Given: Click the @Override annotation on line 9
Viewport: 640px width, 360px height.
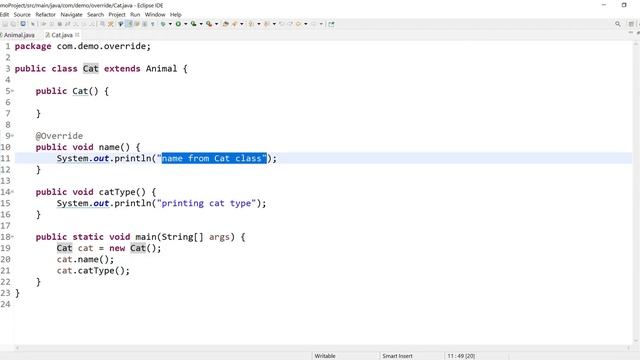Looking at the screenshot, I should pyautogui.click(x=59, y=136).
